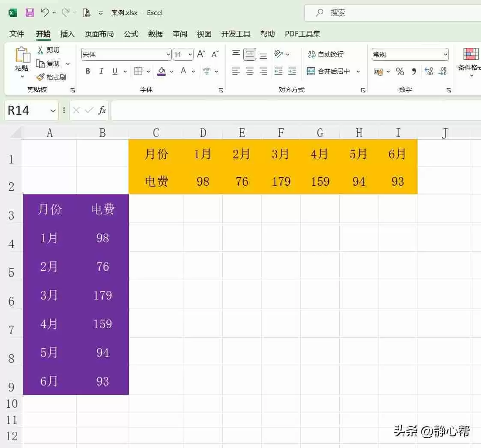The width and height of the screenshot is (481, 448).
Task: Open the fill color bucket icon
Action: coord(161,71)
